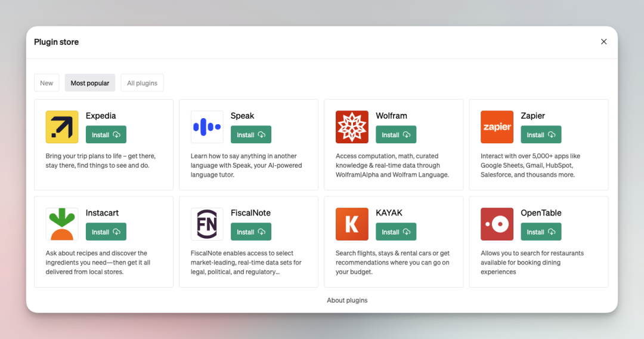Install the KAYAK plugin
This screenshot has width=644, height=339.
(x=396, y=232)
